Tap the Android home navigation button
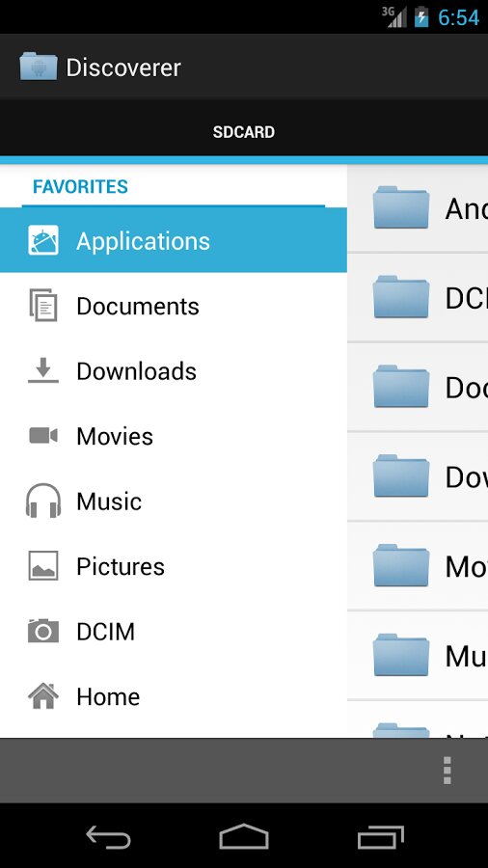 244,836
